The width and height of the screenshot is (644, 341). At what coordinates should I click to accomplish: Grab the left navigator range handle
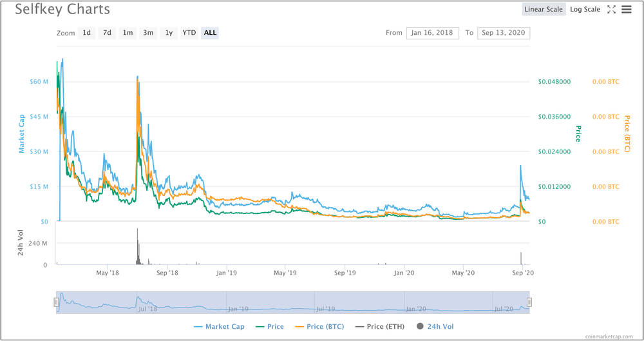coord(56,302)
